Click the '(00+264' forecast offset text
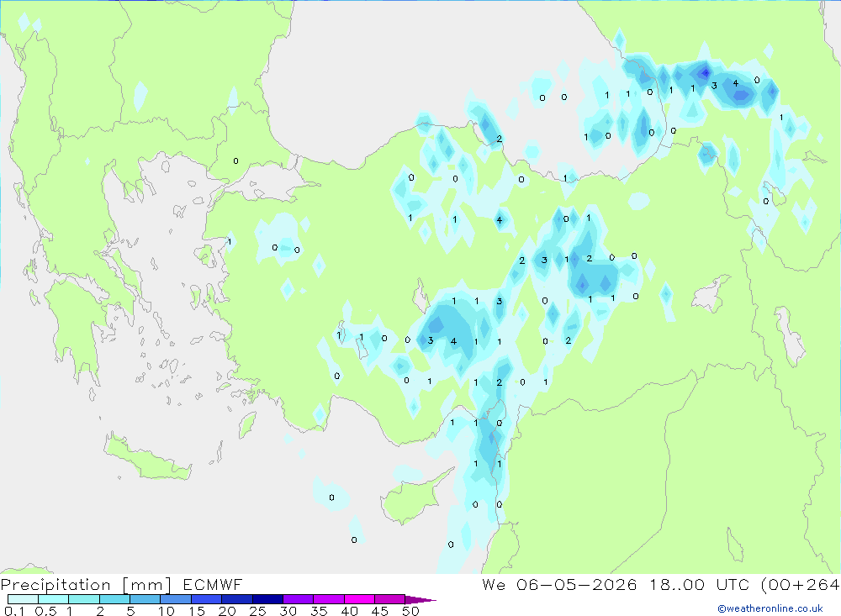This screenshot has height=616, width=841. [801, 585]
